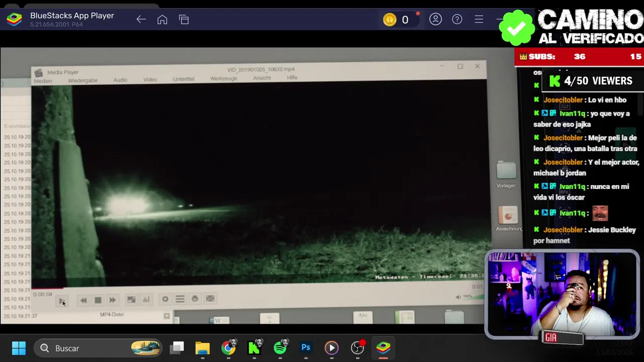Open the Werkzeuge menu

[223, 78]
